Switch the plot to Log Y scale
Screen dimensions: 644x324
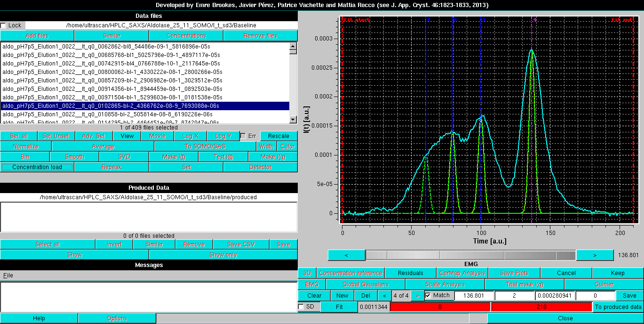tap(223, 136)
